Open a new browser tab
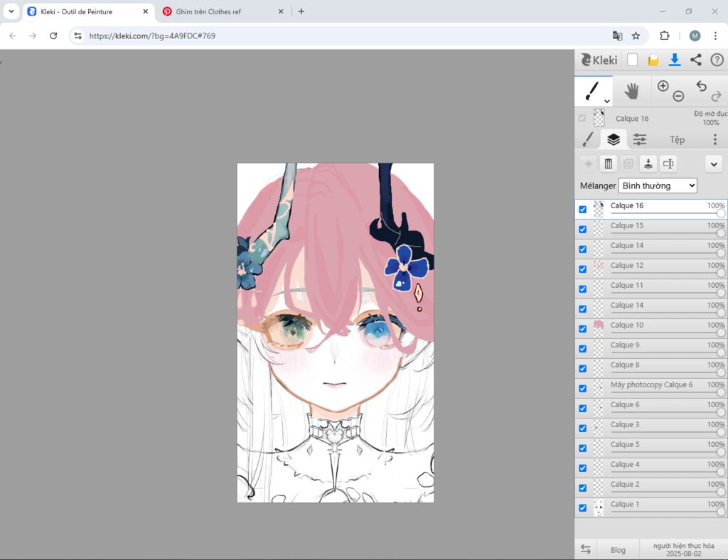The height and width of the screenshot is (560, 728). click(x=301, y=11)
